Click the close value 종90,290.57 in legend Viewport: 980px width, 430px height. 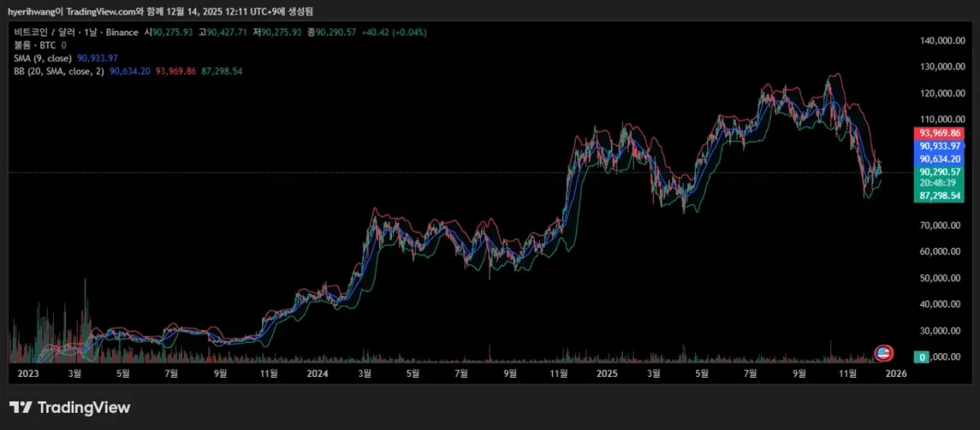(x=332, y=32)
